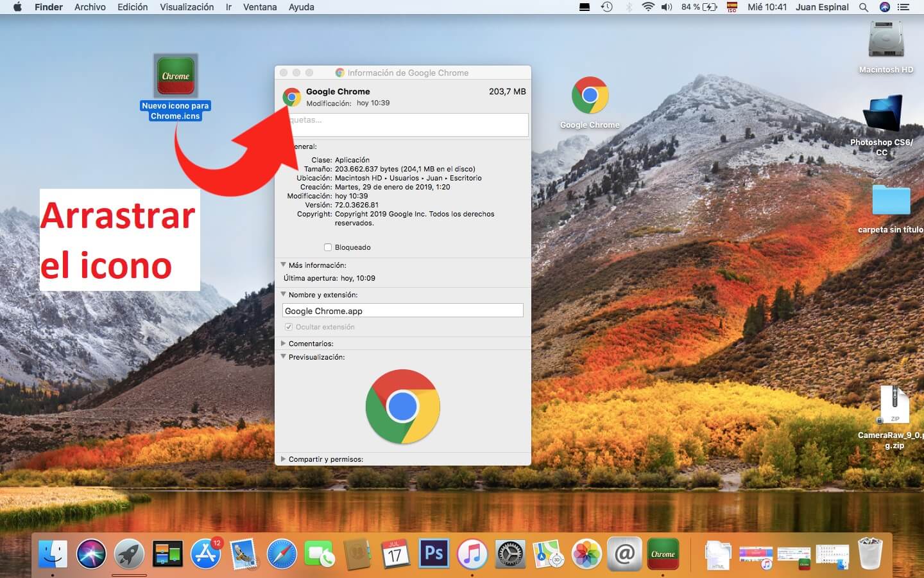Open FaceTime in the Dock
This screenshot has width=924, height=578.
(320, 554)
